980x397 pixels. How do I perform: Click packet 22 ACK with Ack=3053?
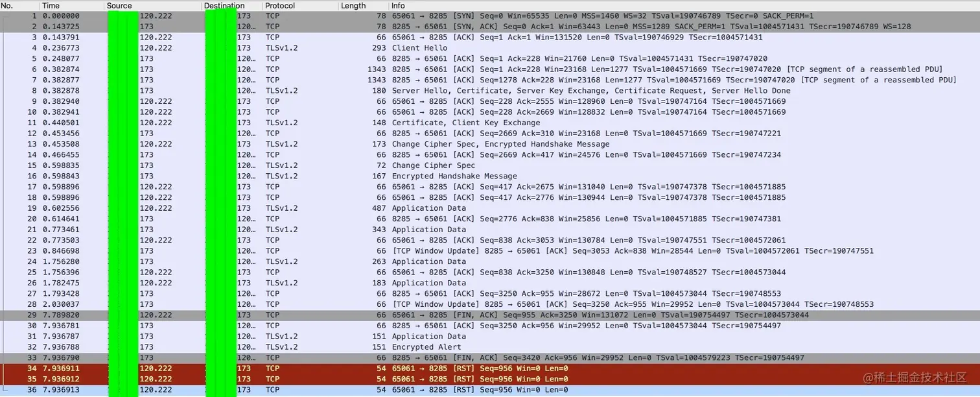490,240
